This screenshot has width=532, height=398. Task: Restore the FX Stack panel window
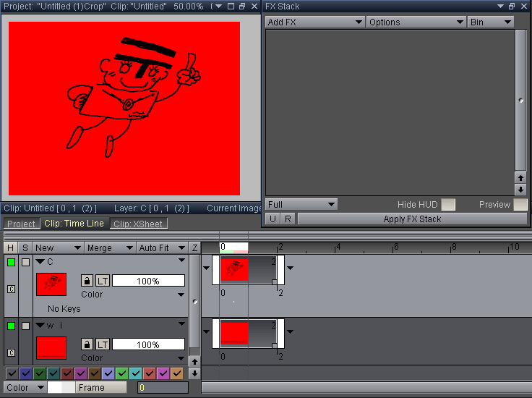click(x=512, y=6)
